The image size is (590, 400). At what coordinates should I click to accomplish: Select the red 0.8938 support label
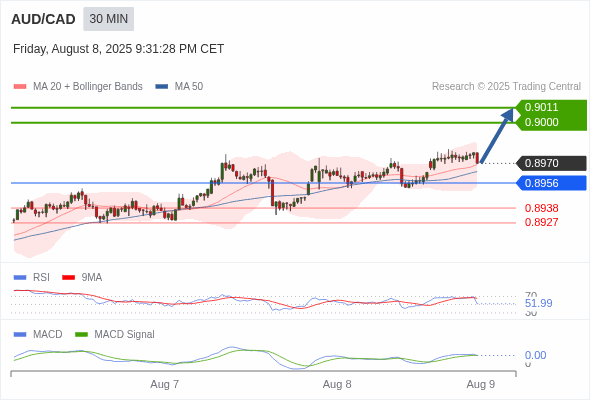[x=541, y=208]
